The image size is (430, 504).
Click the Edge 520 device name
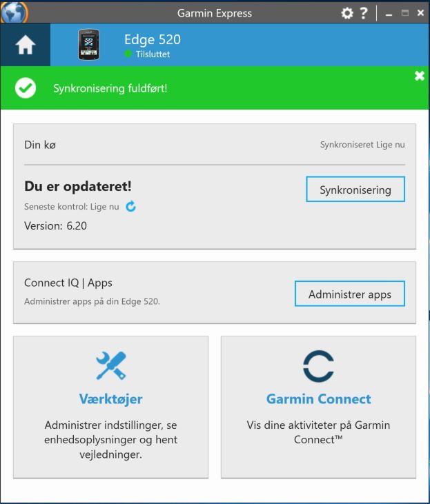click(x=153, y=39)
